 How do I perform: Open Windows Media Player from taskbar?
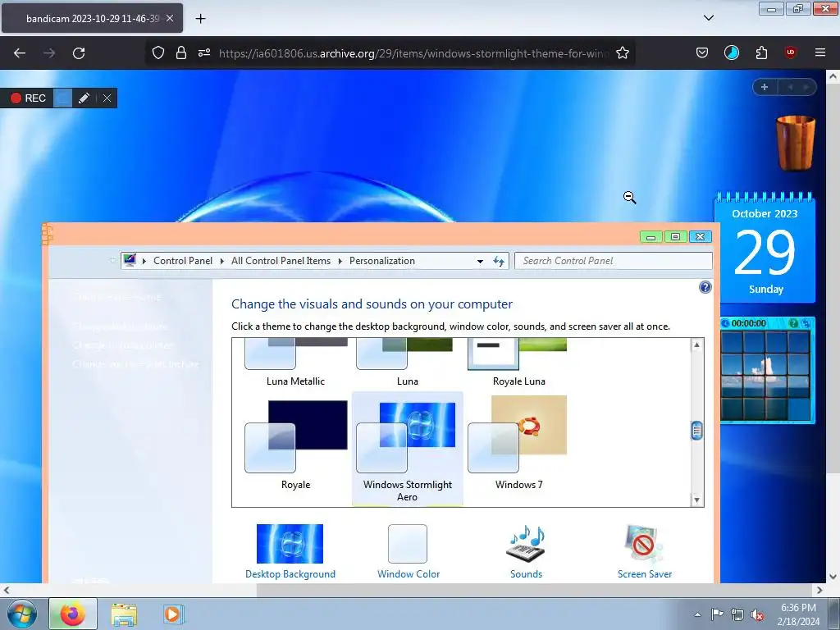pyautogui.click(x=172, y=614)
